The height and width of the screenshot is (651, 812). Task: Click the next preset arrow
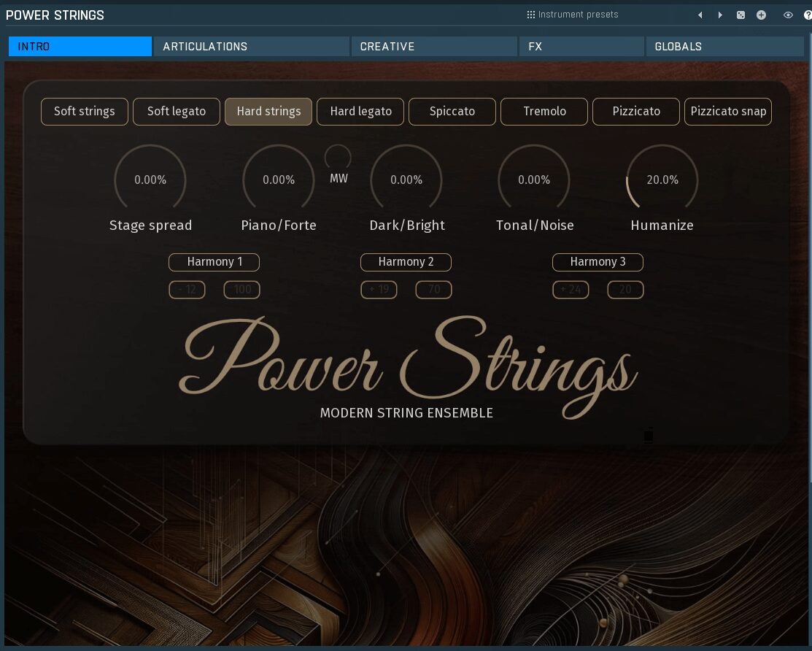point(720,15)
